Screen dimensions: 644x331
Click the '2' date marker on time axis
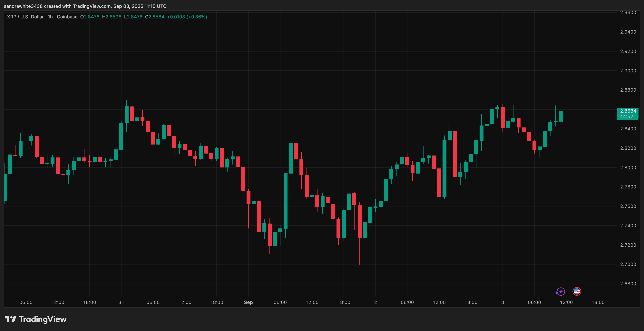(376, 302)
